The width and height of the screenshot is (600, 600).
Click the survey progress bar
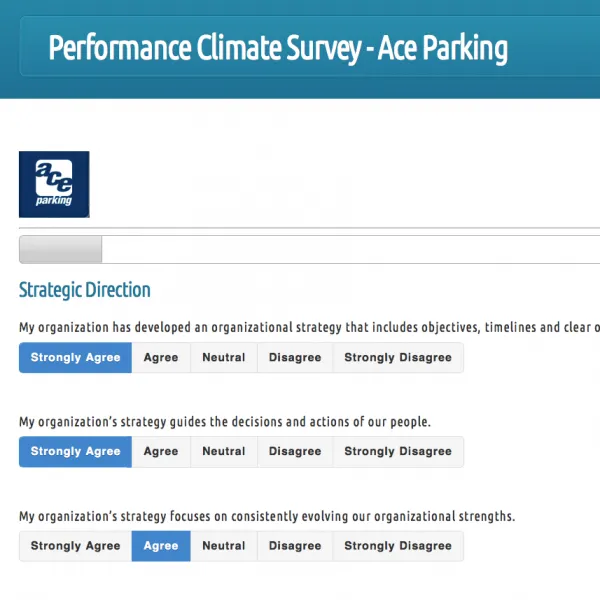(x=309, y=249)
